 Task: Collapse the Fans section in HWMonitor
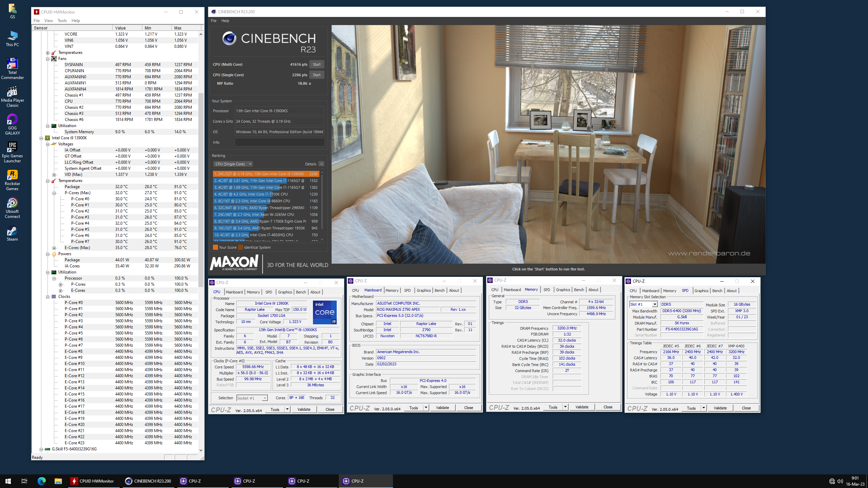[x=48, y=59]
